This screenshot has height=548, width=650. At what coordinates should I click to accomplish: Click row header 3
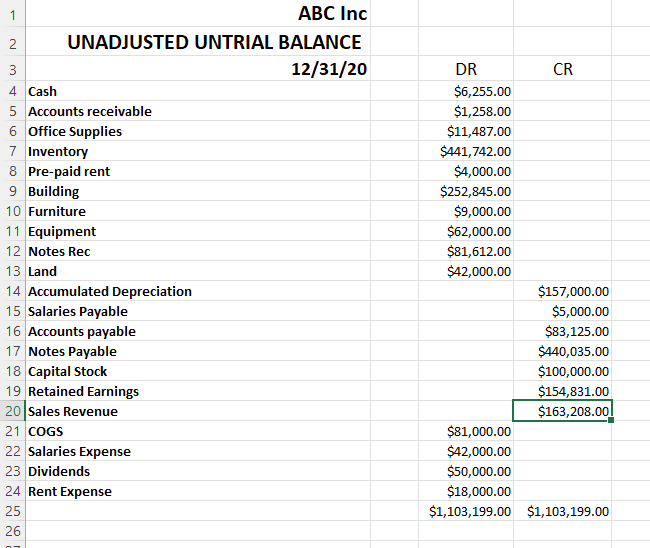point(12,69)
